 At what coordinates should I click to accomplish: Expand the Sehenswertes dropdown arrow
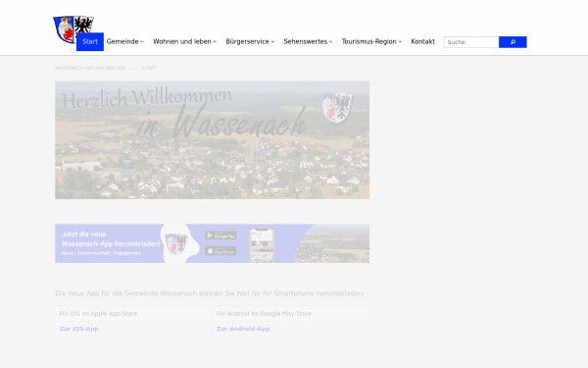click(331, 42)
